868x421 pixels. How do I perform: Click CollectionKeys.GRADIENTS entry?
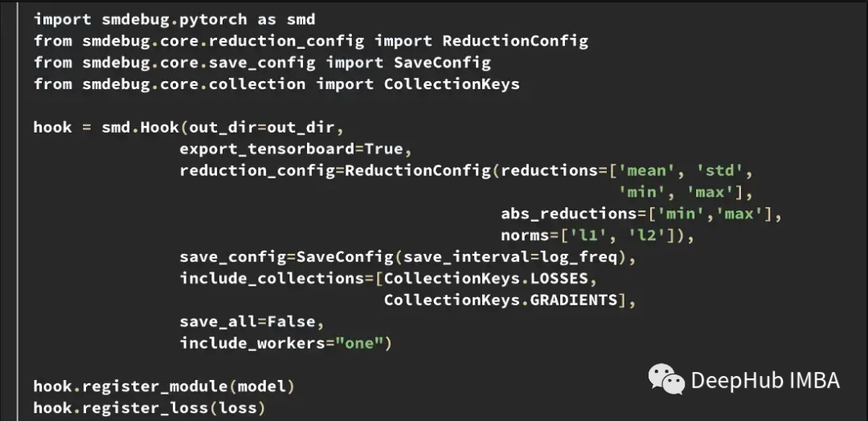pyautogui.click(x=501, y=300)
